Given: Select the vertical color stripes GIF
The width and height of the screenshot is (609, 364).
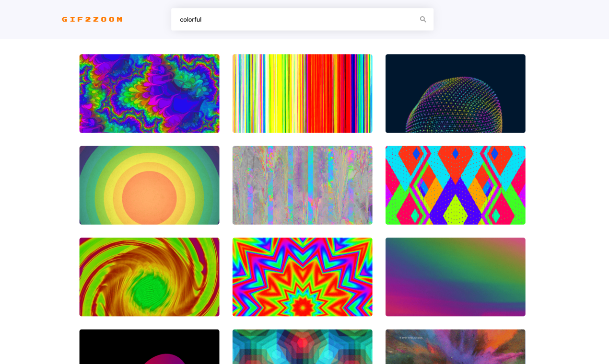Looking at the screenshot, I should 302,93.
